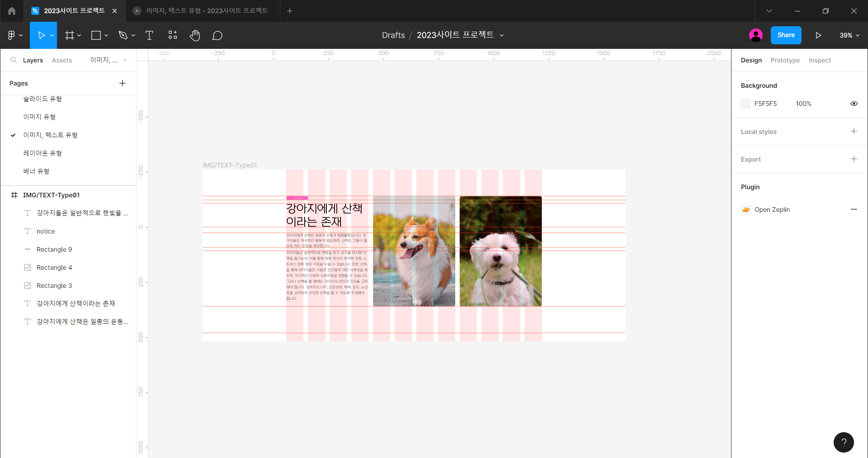
Task: Select the corgi dog image on canvas
Action: tap(414, 251)
